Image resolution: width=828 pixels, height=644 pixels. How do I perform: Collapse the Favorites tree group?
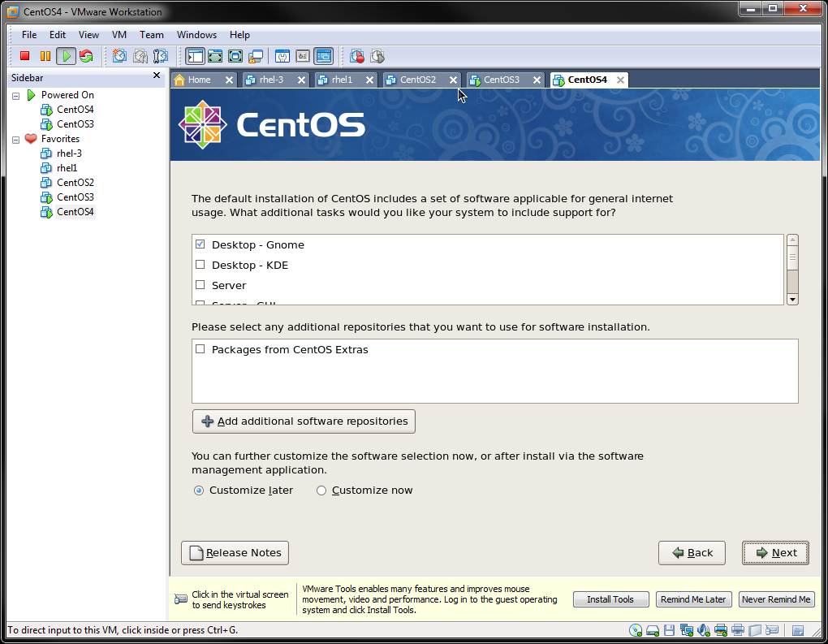pos(16,140)
